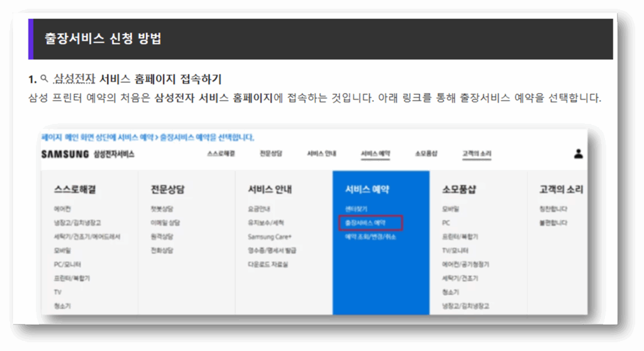The width and height of the screenshot is (644, 351).
Task: Open 다운로드 자료실 link
Action: [x=268, y=264]
